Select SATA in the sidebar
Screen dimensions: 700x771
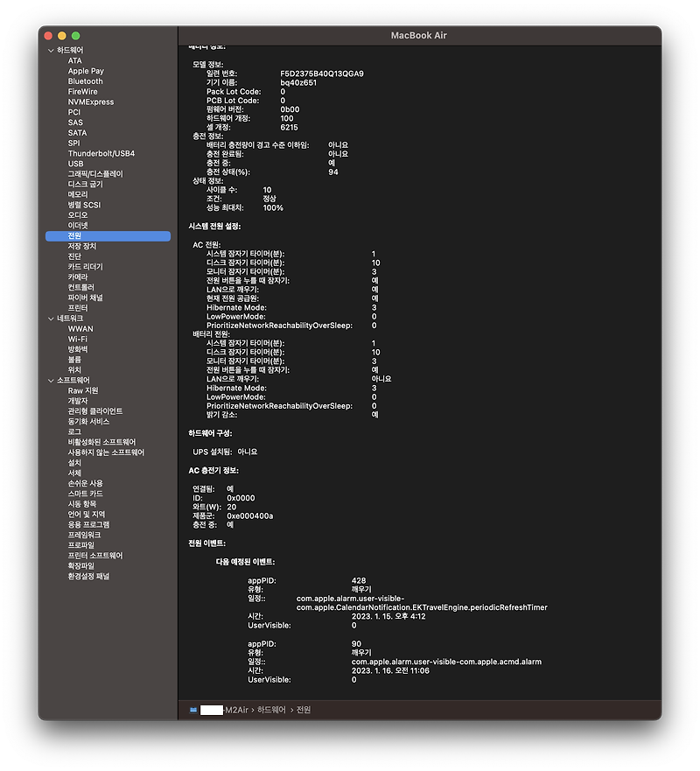pyautogui.click(x=77, y=133)
